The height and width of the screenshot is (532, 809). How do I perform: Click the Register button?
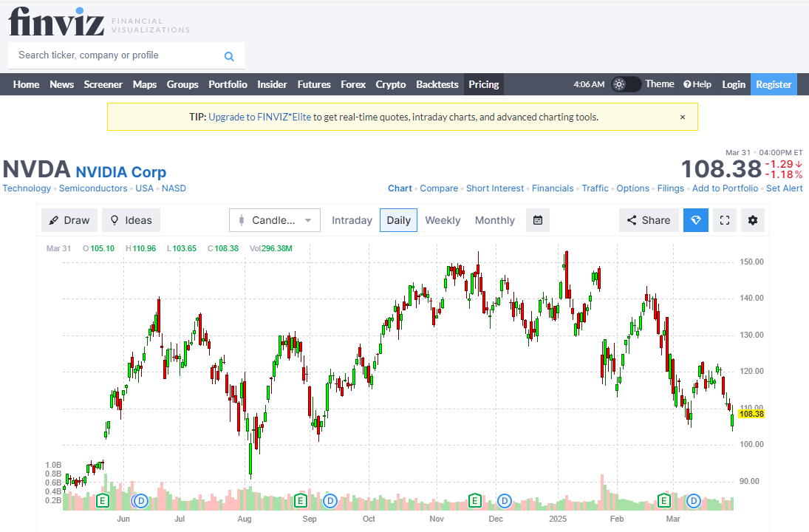[774, 84]
